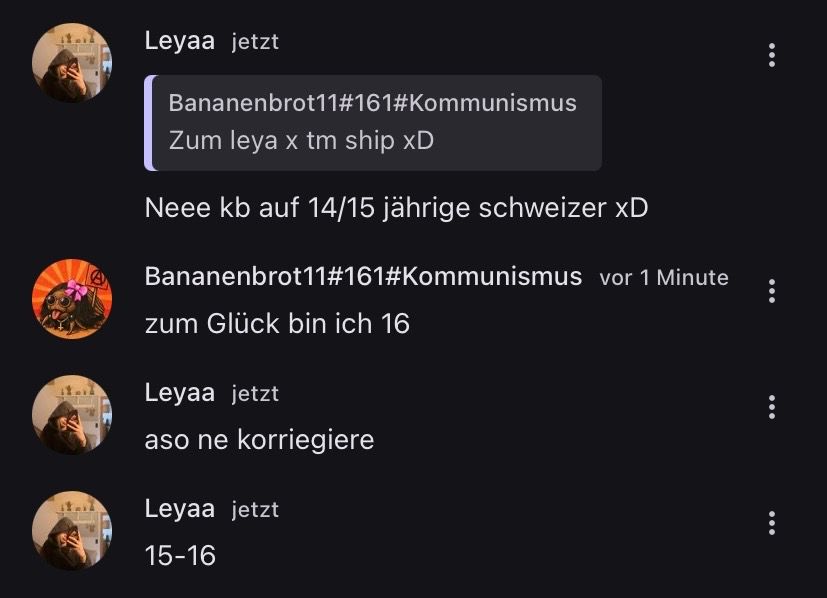Select the message "zum Glück bin ich 16"
This screenshot has width=827, height=598.
(x=277, y=323)
